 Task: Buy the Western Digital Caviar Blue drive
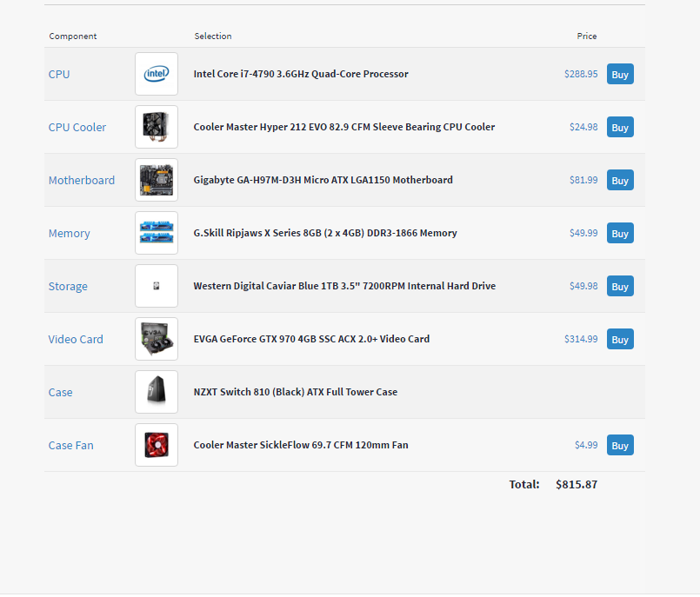point(620,287)
